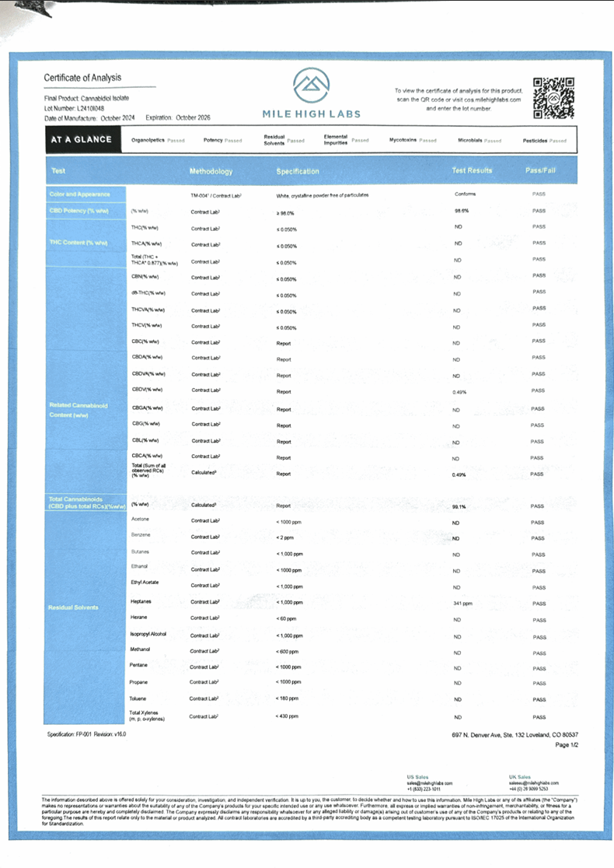This screenshot has height=868, width=614.
Task: Click the Pass/Fail column header
Action: pyautogui.click(x=540, y=170)
